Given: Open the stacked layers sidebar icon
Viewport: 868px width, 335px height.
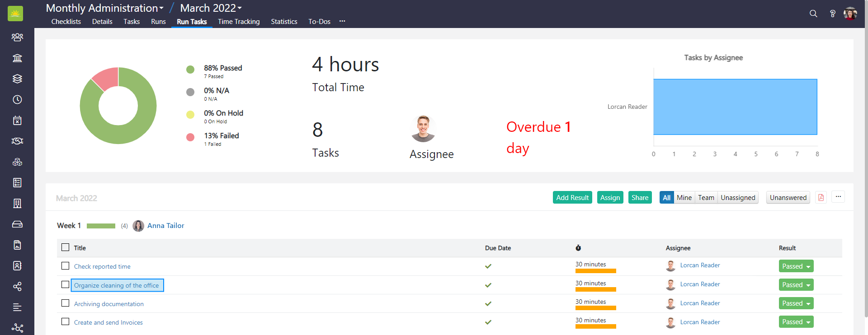Looking at the screenshot, I should point(17,79).
